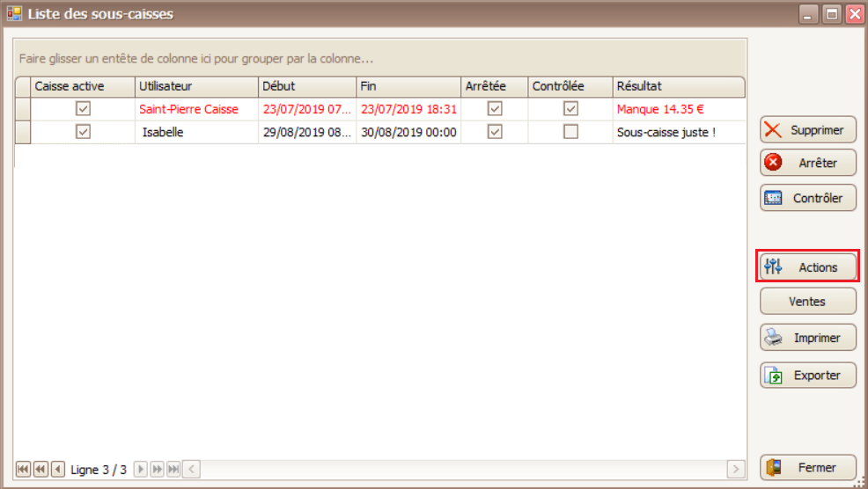Click the Arrêter button

[x=807, y=163]
